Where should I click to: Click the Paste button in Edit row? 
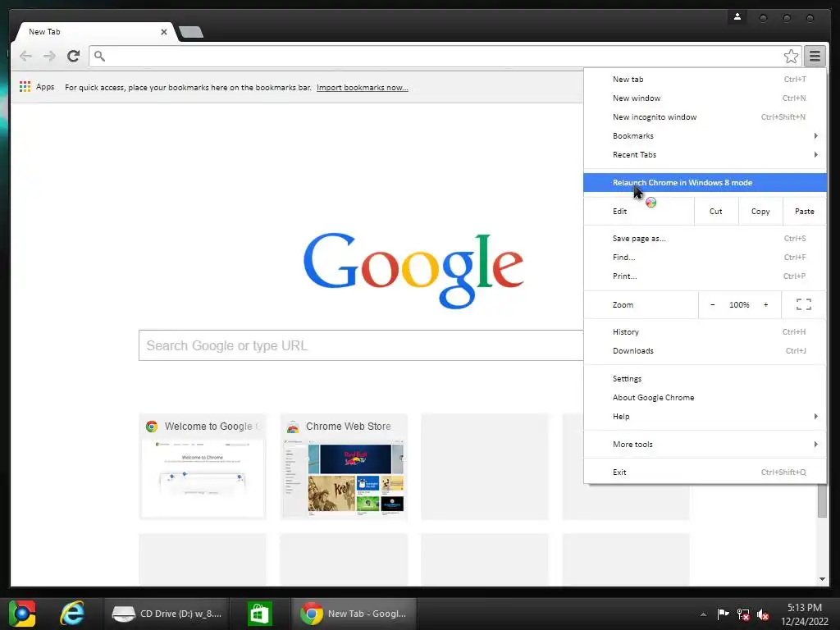pyautogui.click(x=804, y=211)
